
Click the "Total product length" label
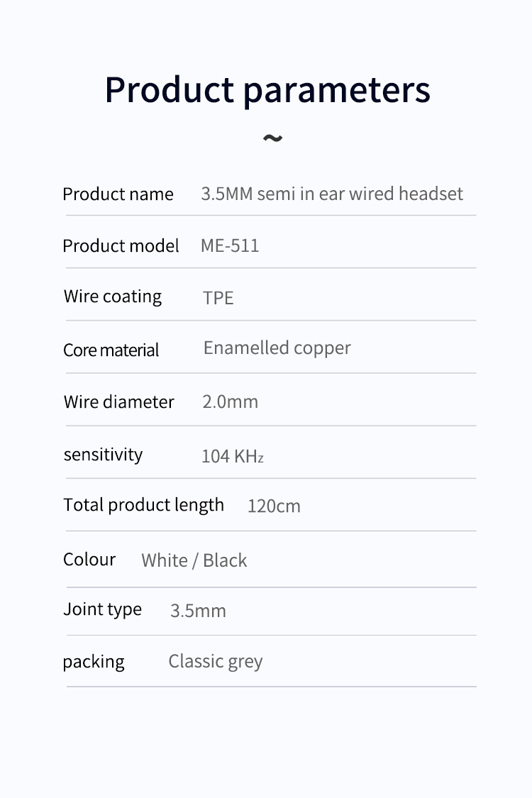click(143, 505)
